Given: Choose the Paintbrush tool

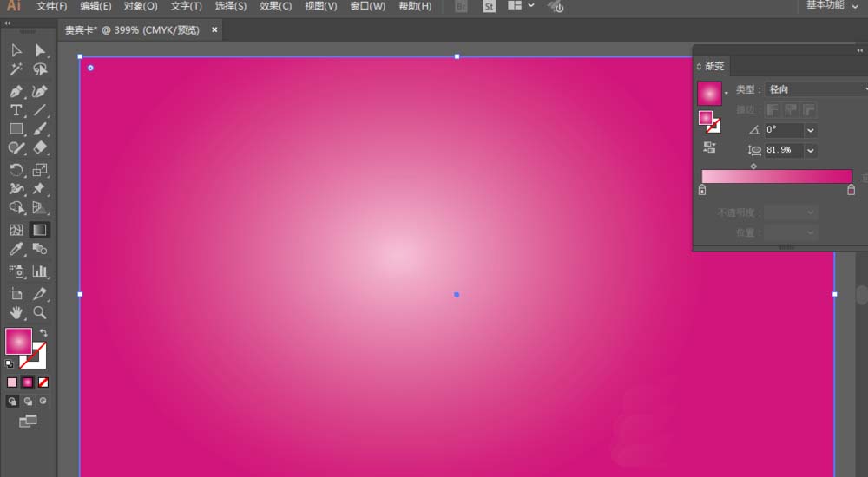Looking at the screenshot, I should click(40, 129).
